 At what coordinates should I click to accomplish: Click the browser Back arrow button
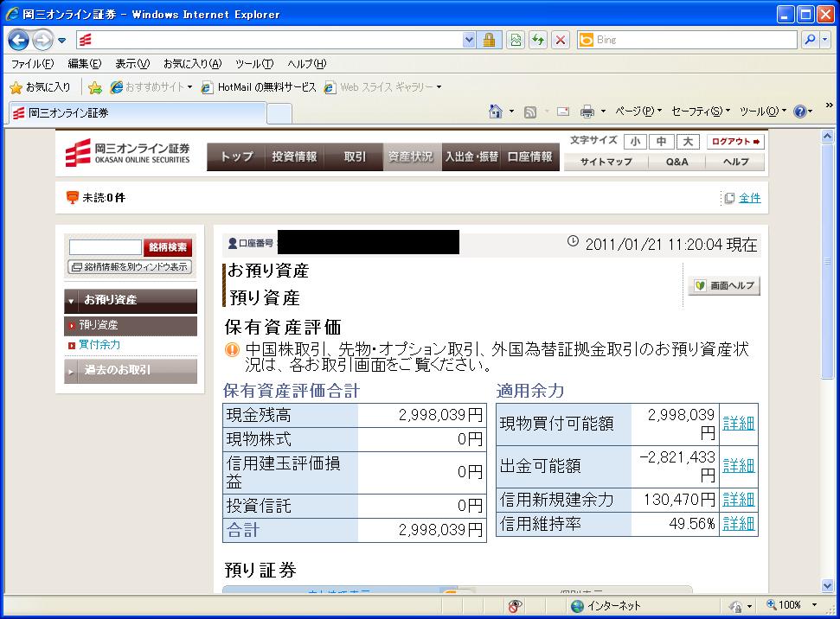point(19,40)
